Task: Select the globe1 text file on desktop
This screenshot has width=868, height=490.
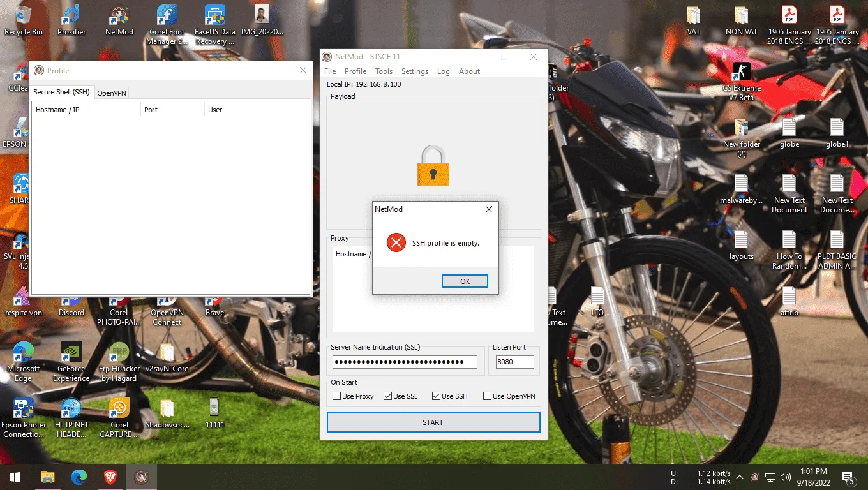Action: coord(837,133)
